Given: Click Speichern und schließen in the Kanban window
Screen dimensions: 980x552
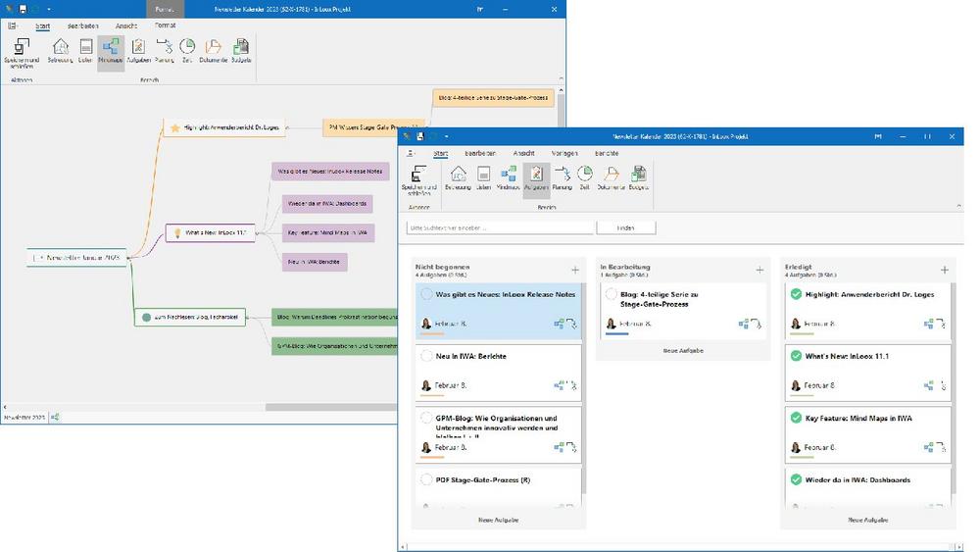Looking at the screenshot, I should coord(418,180).
